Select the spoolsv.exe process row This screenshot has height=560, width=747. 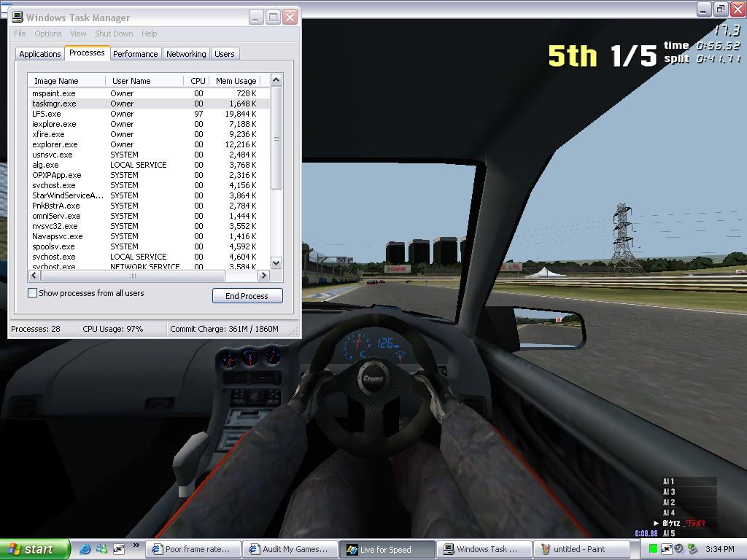pyautogui.click(x=149, y=246)
